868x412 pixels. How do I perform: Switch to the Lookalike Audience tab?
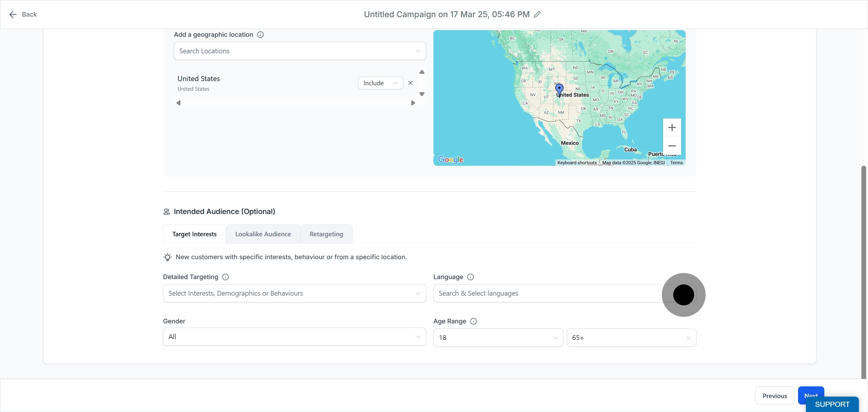(263, 234)
